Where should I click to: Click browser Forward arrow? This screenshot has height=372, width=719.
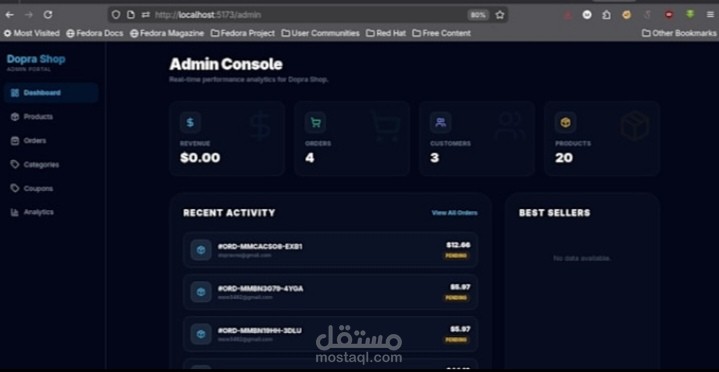(29, 15)
